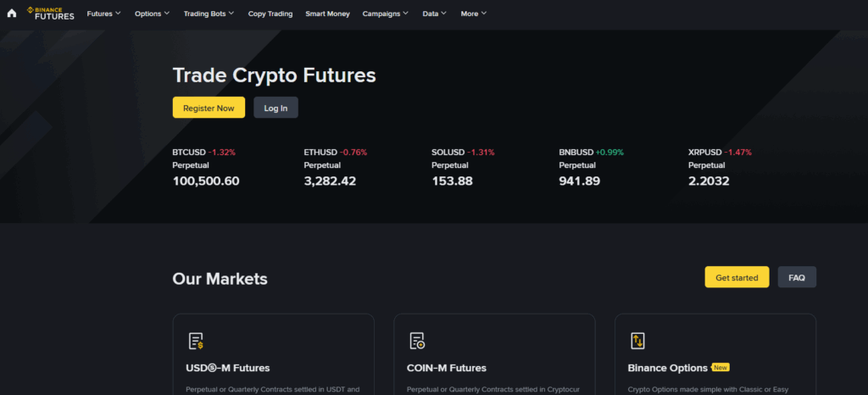Expand the Futures dropdown menu

click(x=103, y=14)
